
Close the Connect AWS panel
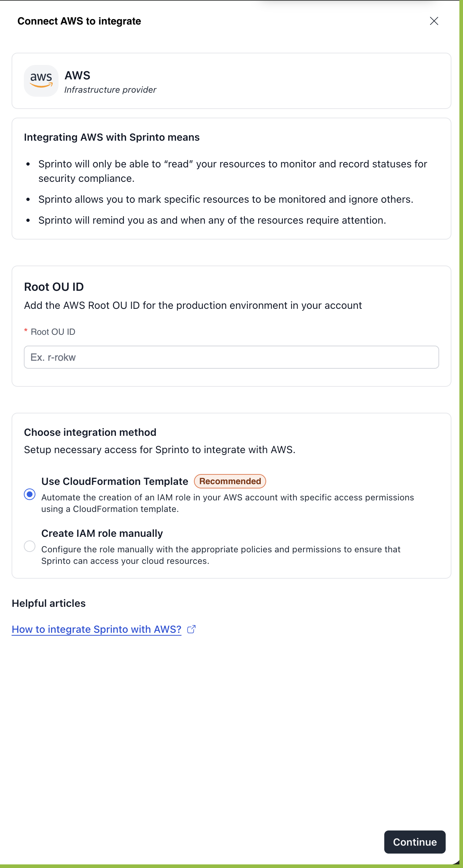(434, 21)
